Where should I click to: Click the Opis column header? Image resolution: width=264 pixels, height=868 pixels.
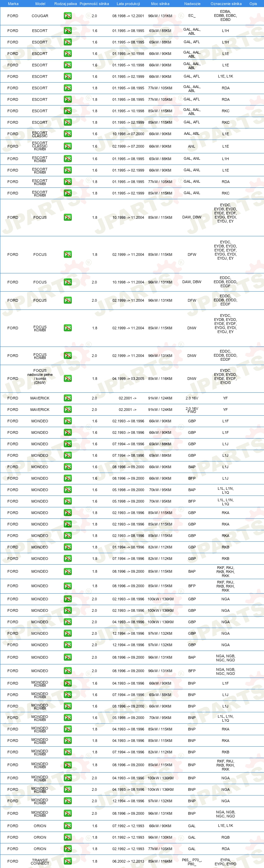point(253,4)
